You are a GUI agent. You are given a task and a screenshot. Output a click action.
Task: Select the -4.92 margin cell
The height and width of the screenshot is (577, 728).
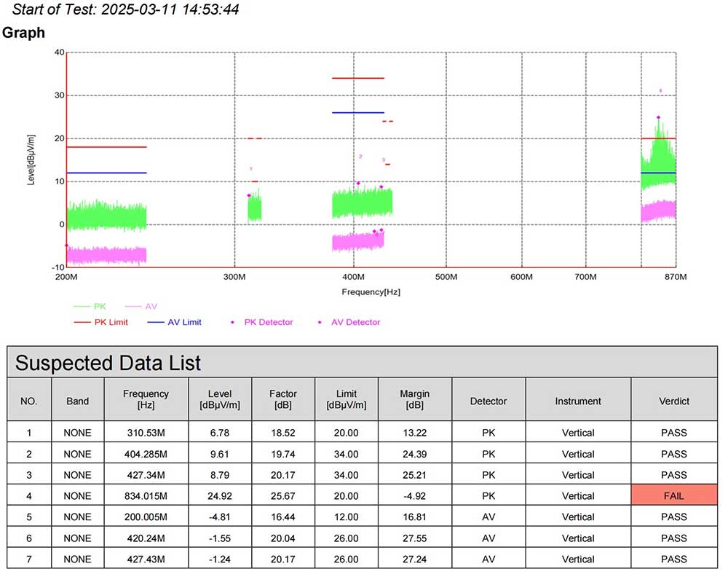(414, 496)
